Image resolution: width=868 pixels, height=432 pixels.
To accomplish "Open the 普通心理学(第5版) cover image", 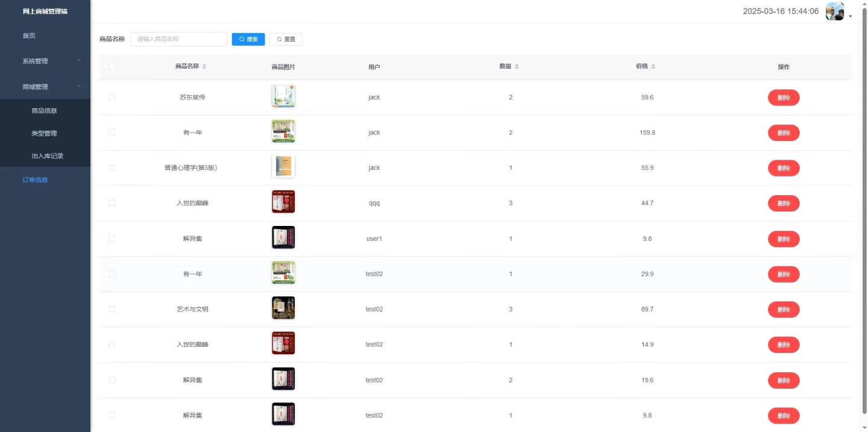I will click(283, 167).
